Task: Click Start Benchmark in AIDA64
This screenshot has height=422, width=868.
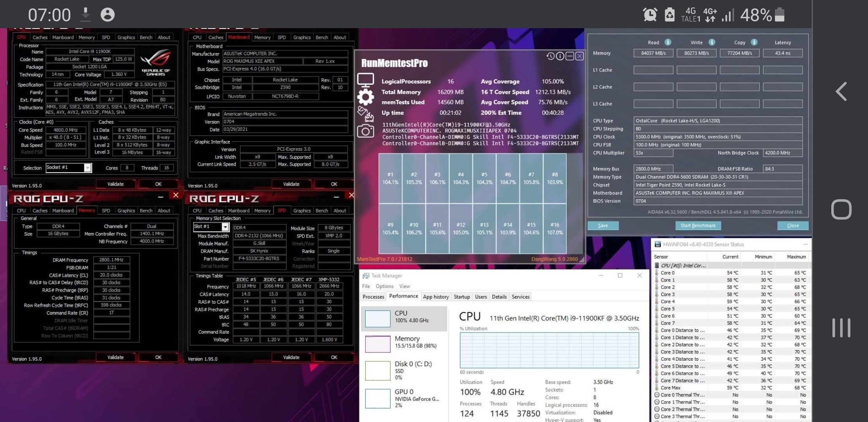Action: (x=698, y=225)
